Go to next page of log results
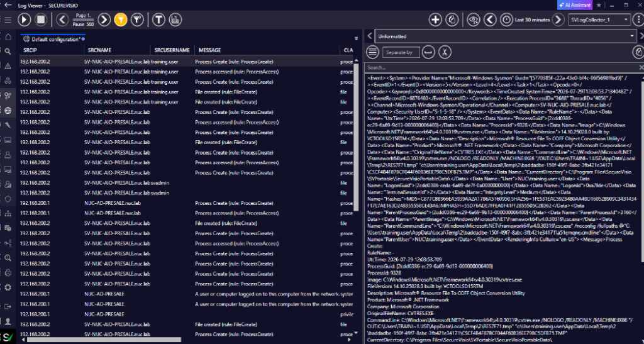 coord(104,19)
